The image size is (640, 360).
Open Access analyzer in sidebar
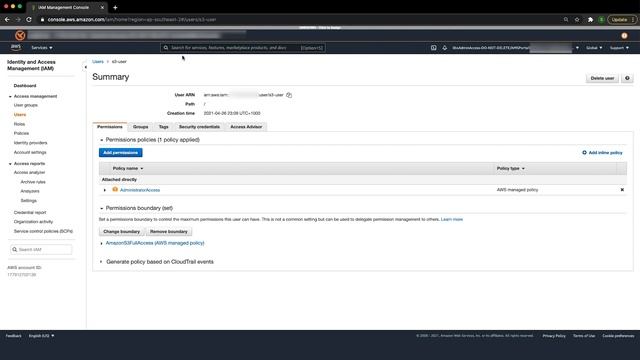click(29, 173)
